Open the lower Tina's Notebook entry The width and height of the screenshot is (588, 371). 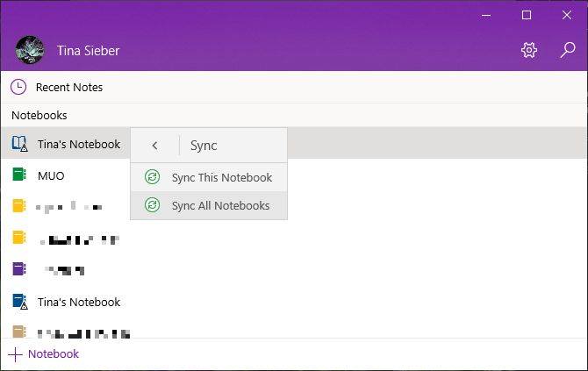79,302
